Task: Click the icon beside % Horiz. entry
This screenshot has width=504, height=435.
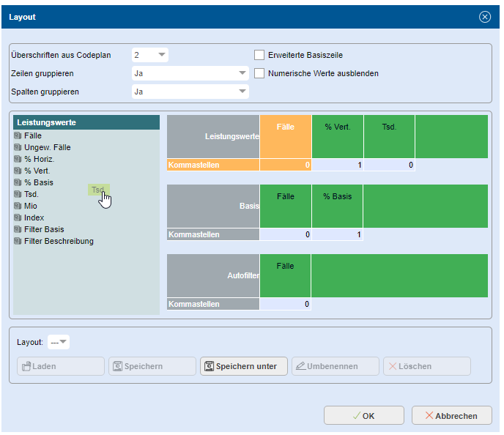Action: 18,160
